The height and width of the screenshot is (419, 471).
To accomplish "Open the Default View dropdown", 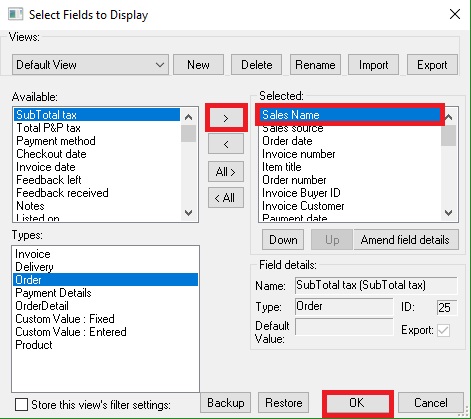I will click(x=90, y=65).
